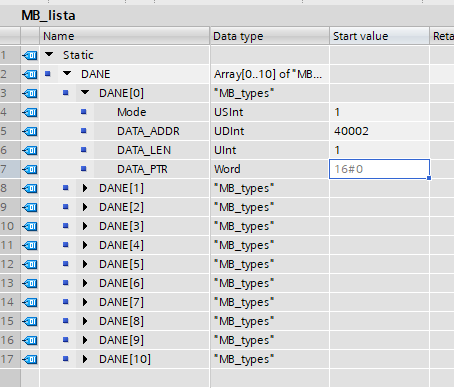Click the blue square marker beside DATA_PTR
This screenshot has width=454, height=388.
(84, 169)
